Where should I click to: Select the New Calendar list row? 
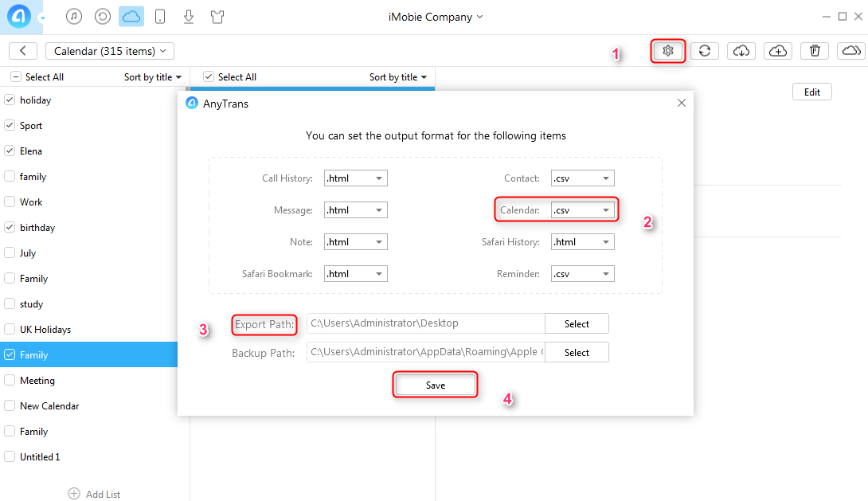pos(88,405)
